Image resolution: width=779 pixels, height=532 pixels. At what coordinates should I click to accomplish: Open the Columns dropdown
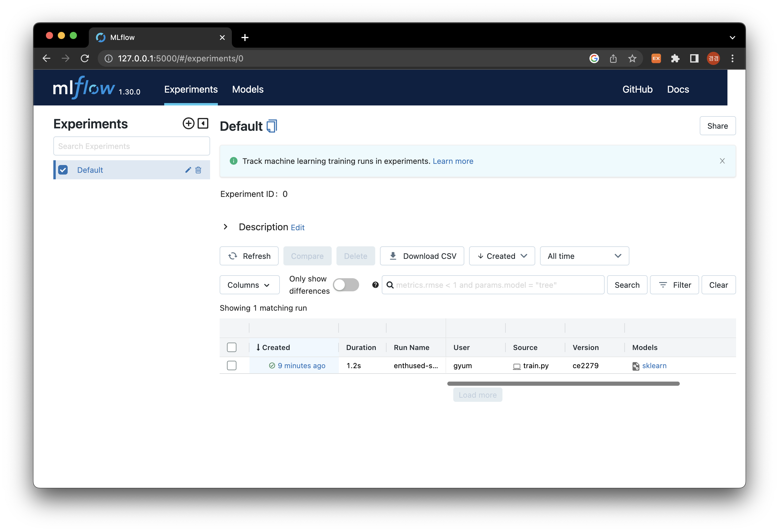click(x=249, y=285)
